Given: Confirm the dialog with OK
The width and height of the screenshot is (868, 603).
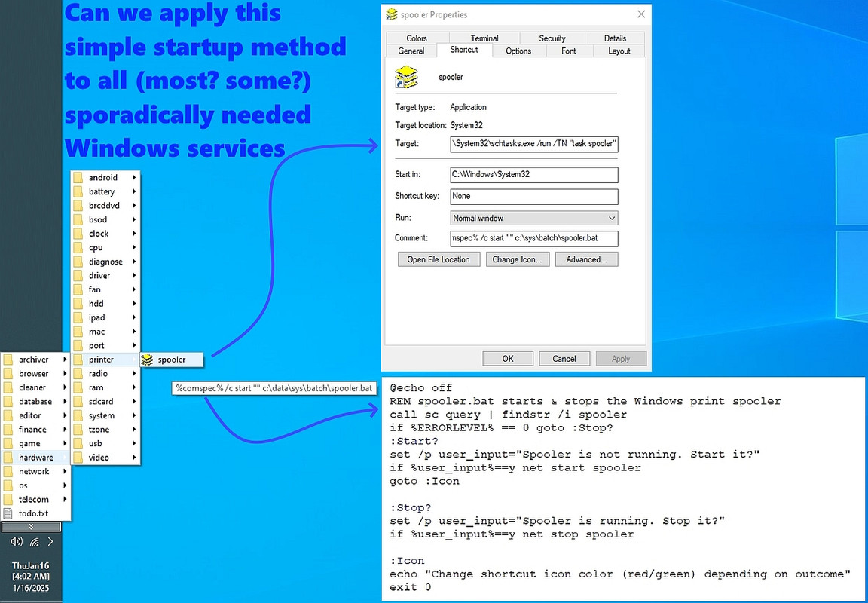Looking at the screenshot, I should 508,359.
